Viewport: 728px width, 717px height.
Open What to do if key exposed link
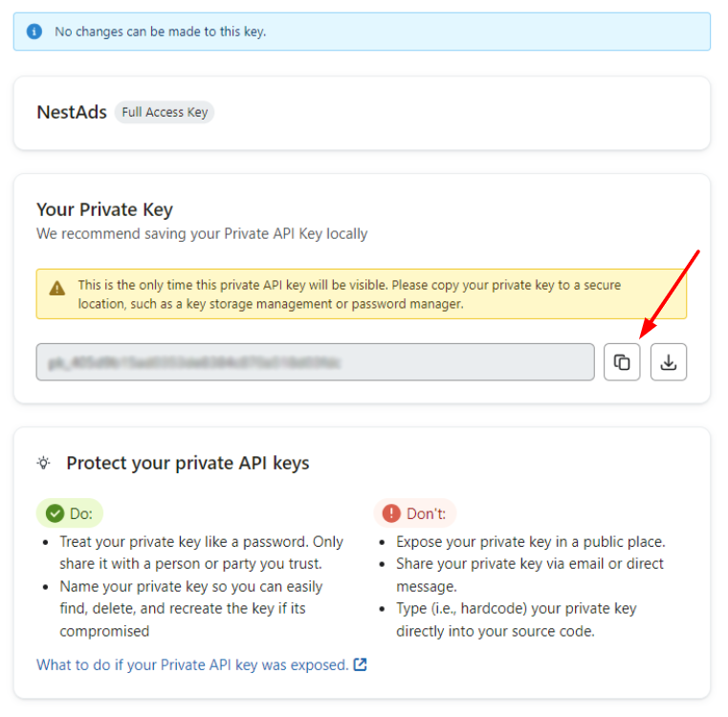[x=192, y=664]
